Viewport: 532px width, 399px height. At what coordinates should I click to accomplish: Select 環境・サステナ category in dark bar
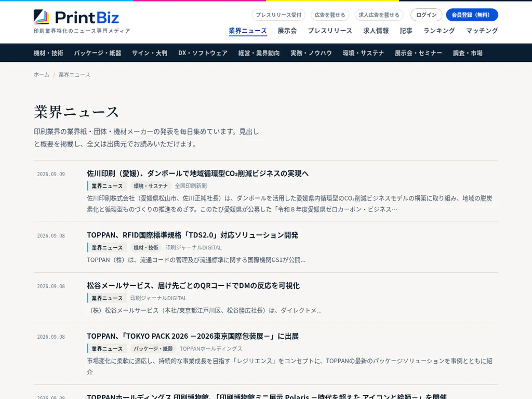pos(363,53)
